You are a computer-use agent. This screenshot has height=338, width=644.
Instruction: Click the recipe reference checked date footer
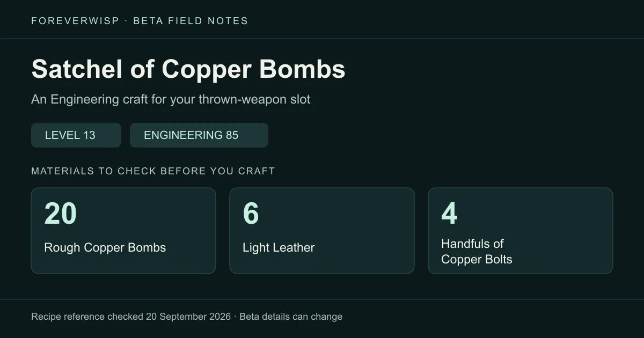(x=131, y=317)
